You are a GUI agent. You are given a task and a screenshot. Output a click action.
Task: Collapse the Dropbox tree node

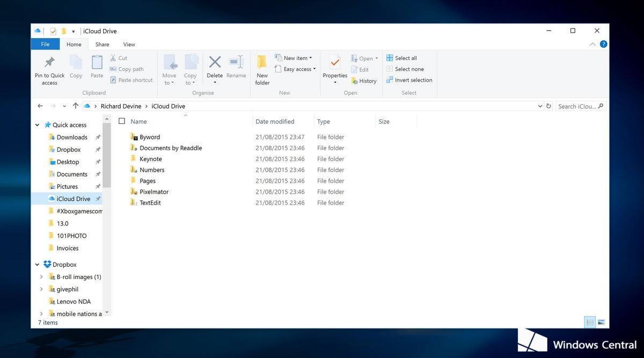pyautogui.click(x=37, y=265)
